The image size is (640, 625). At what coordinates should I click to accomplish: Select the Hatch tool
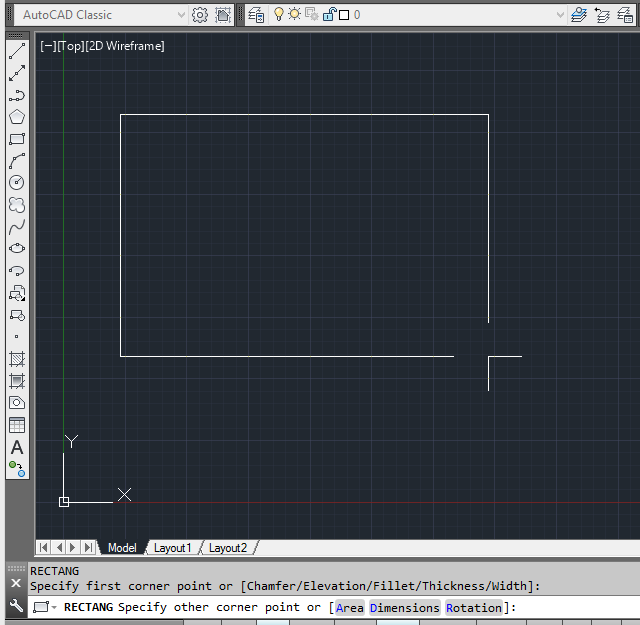17,359
